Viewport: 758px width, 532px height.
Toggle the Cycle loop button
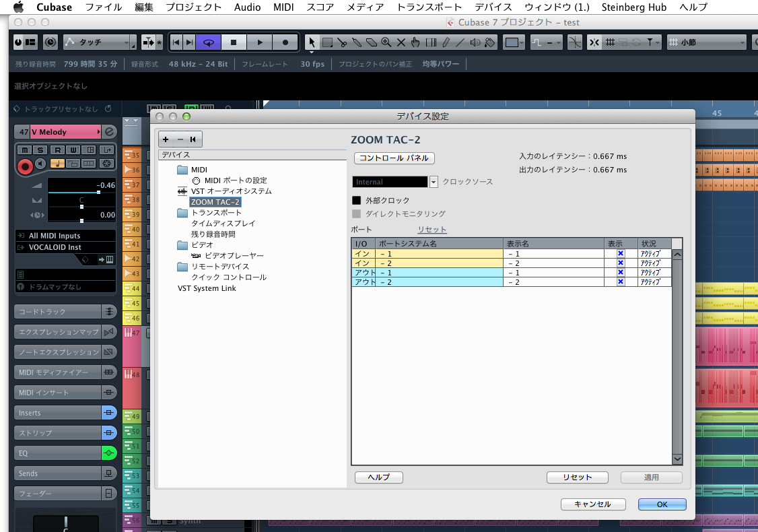(209, 42)
